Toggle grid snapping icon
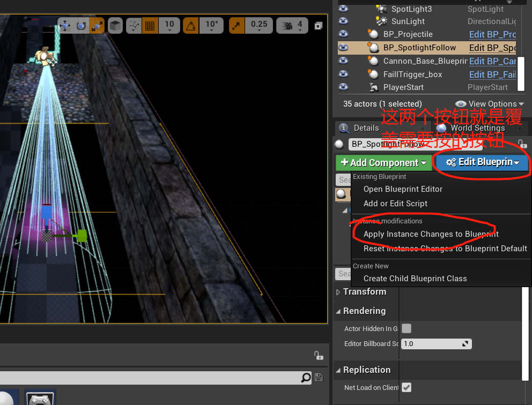This screenshot has width=532, height=405. pyautogui.click(x=150, y=25)
